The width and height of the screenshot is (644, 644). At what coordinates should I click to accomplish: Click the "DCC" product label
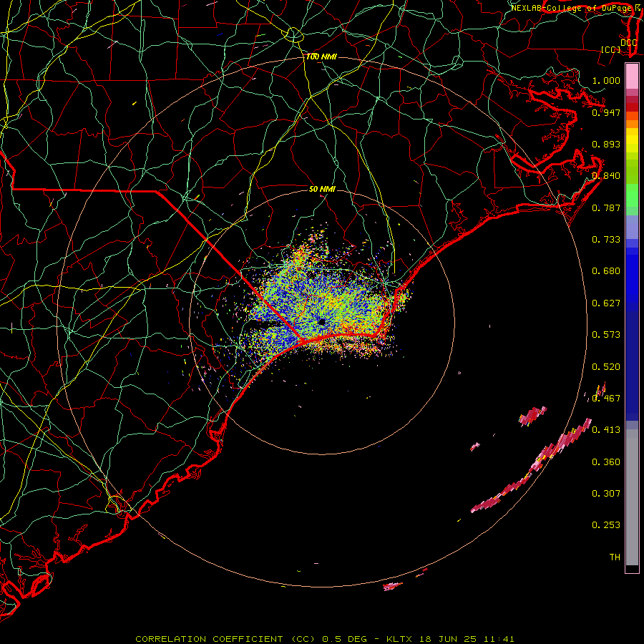(628, 43)
